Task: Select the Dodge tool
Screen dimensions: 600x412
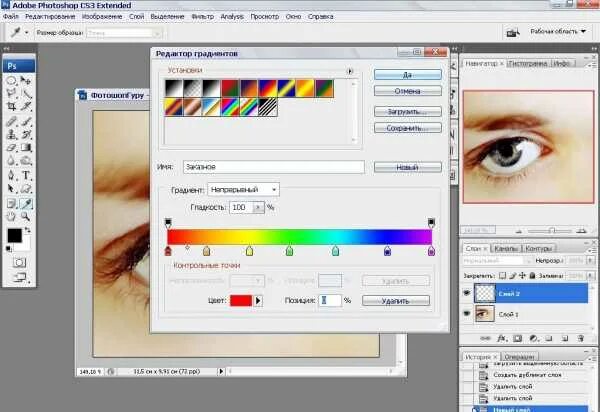Action: click(26, 161)
